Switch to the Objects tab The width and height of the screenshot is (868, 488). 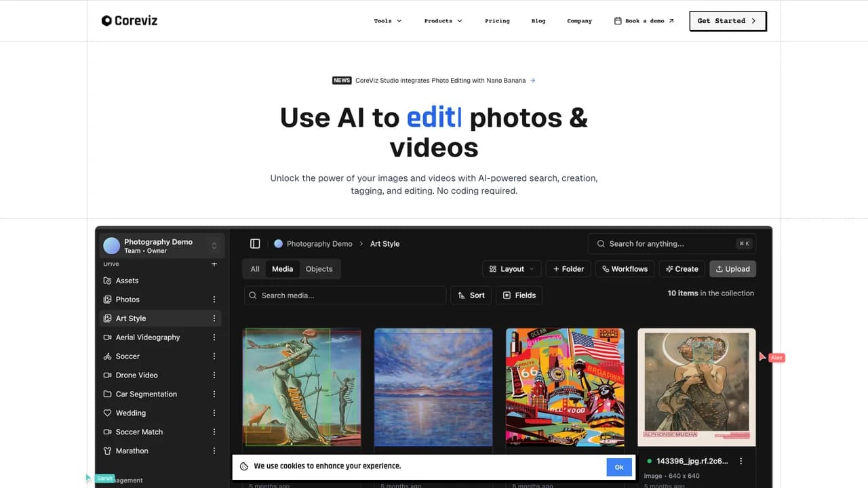tap(319, 269)
